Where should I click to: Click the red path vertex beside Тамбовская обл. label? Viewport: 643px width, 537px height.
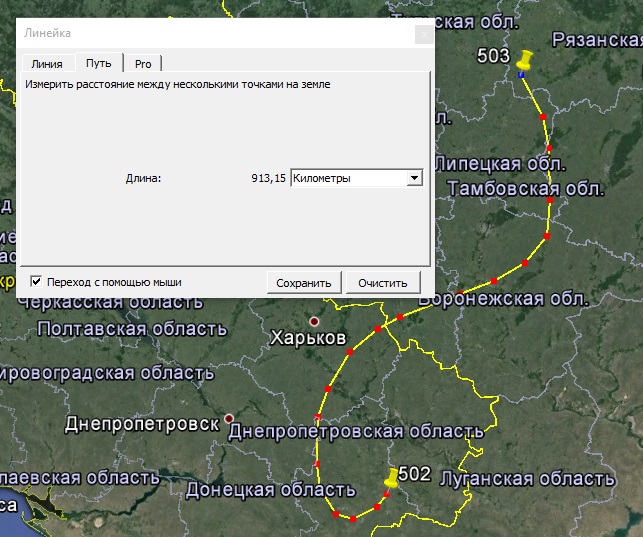point(551,200)
